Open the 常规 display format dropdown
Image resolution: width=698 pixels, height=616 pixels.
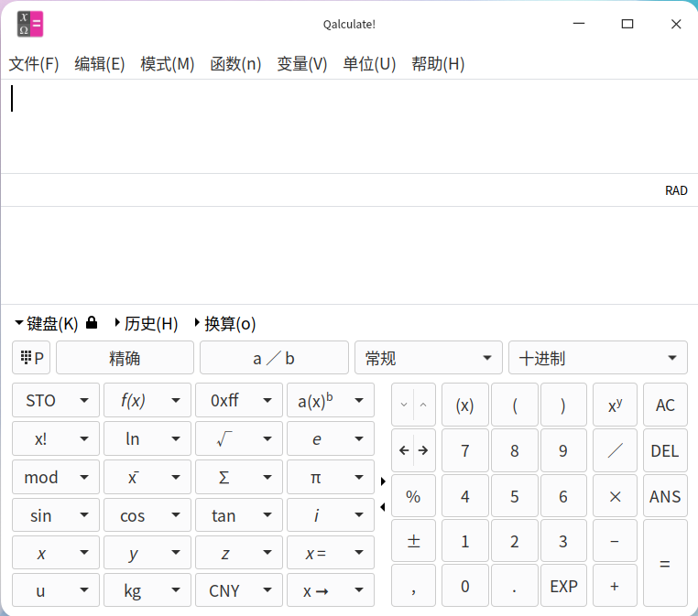(x=428, y=358)
